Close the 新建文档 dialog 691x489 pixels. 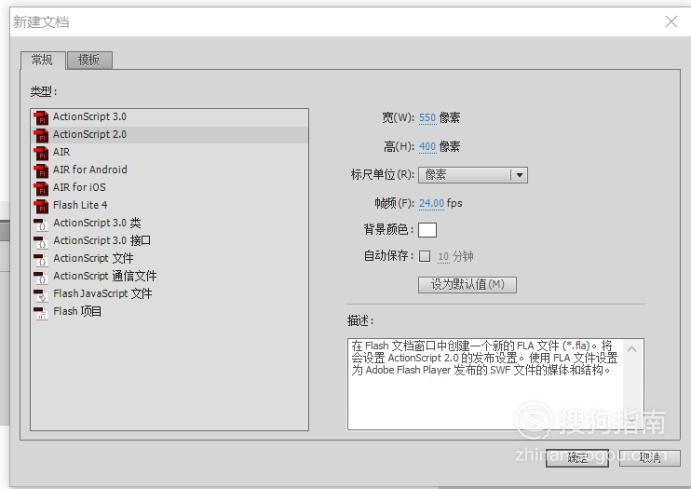(671, 22)
